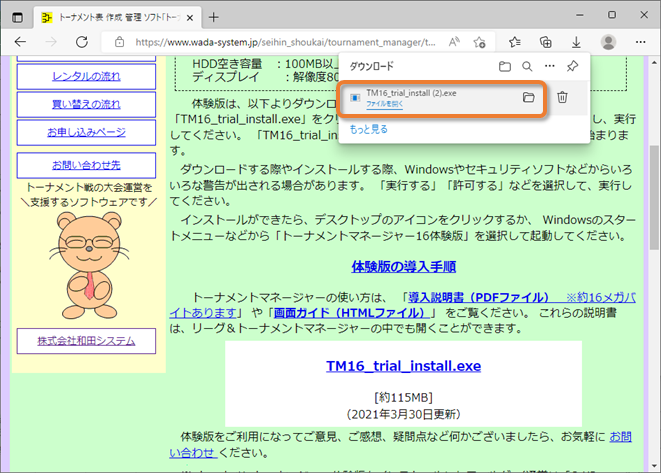Click the もっと見る link
This screenshot has width=661, height=473.
tap(368, 129)
